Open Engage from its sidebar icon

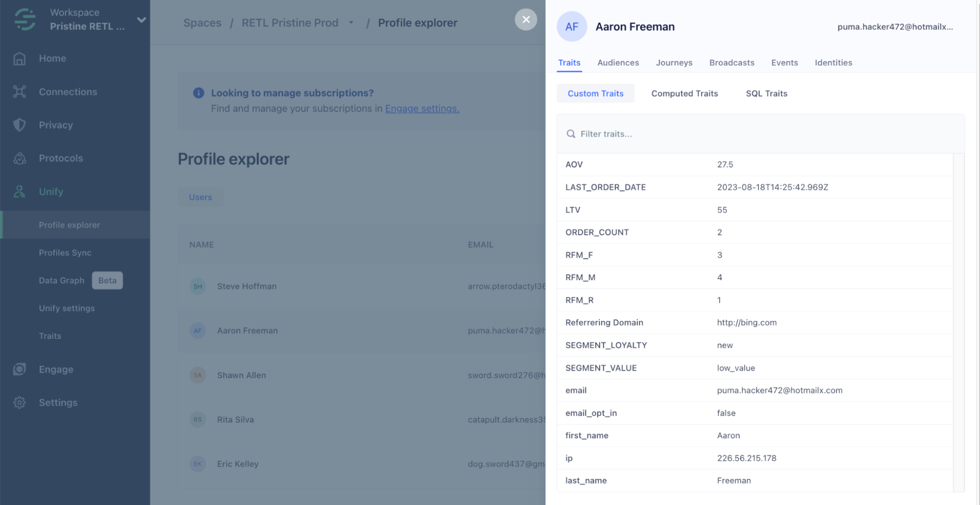click(19, 369)
